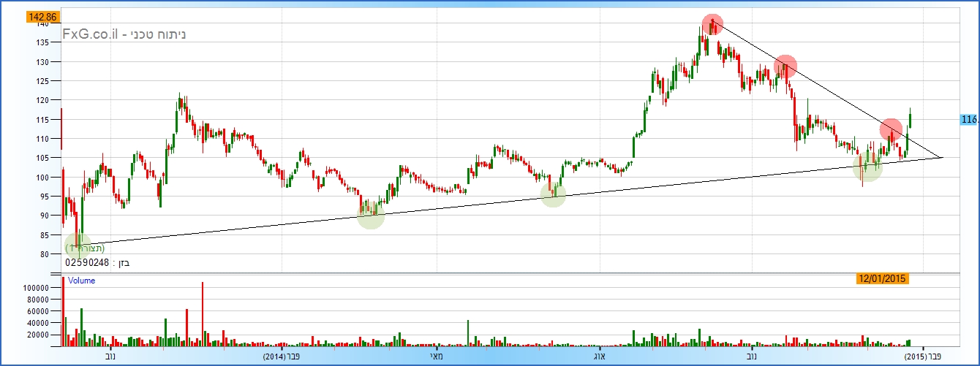
Task: Click the 85 price axis value
Action: 45,235
